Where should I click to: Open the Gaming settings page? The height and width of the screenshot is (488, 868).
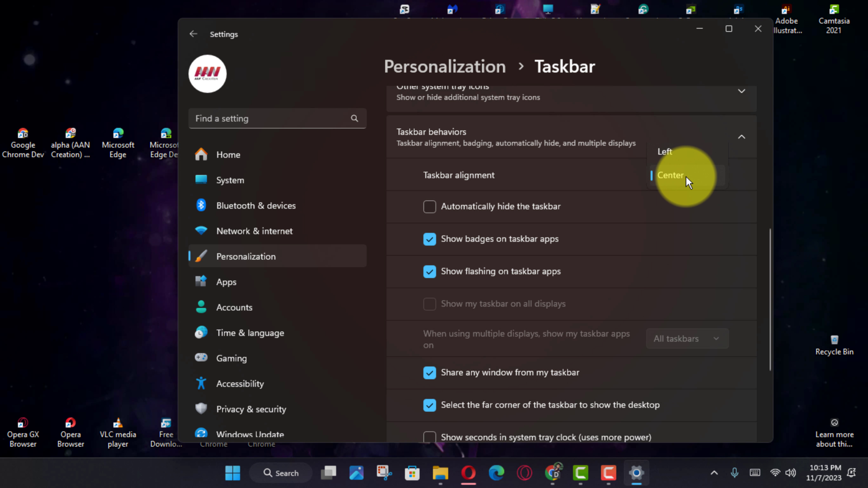231,358
